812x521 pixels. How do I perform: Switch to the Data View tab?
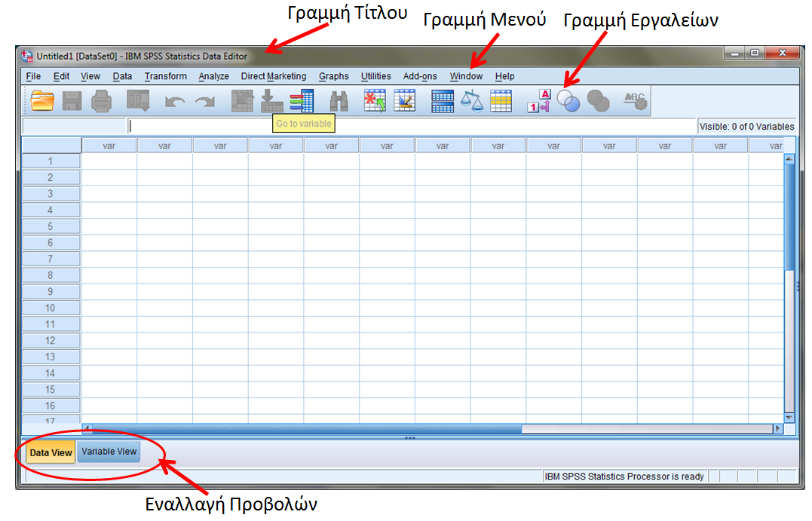coord(51,452)
